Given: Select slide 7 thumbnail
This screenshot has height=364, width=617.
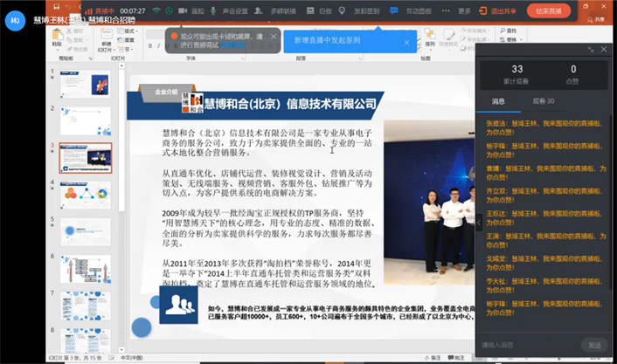Looking at the screenshot, I should click(86, 306).
